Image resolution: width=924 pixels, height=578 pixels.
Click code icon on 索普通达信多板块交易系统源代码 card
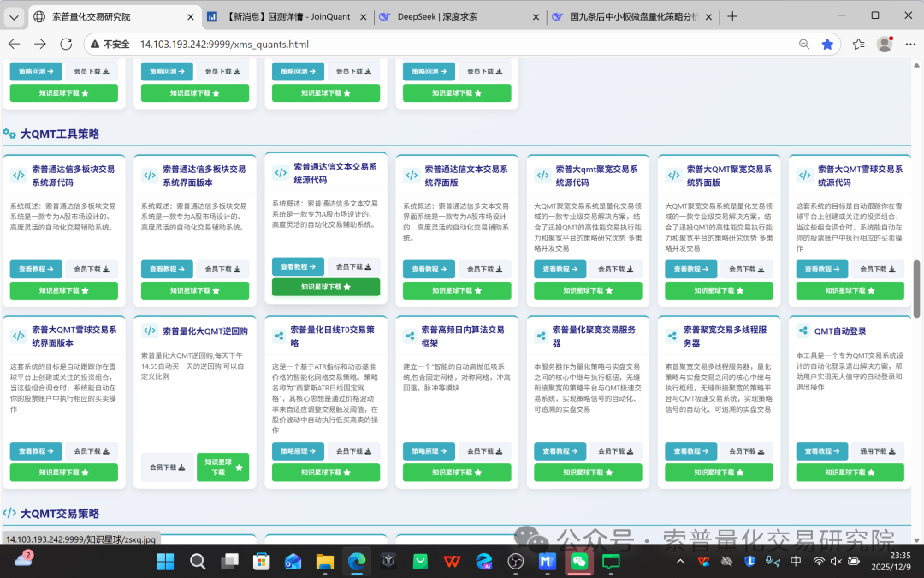pyautogui.click(x=19, y=176)
